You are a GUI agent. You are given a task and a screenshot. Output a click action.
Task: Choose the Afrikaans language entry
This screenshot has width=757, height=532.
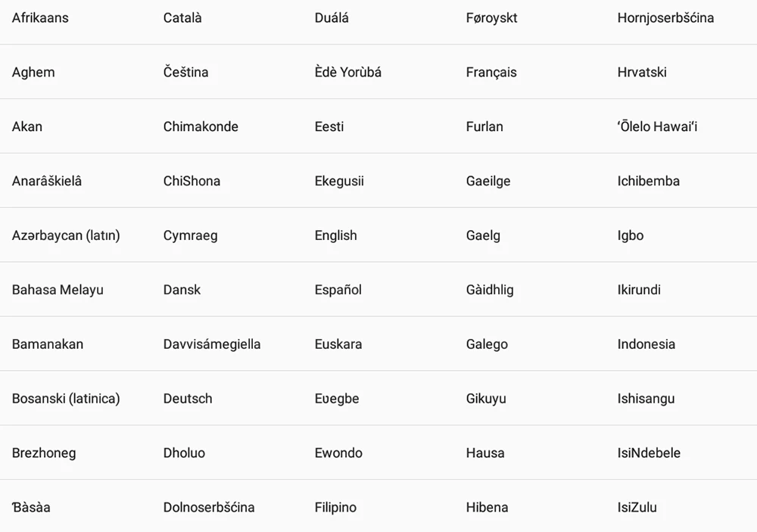pyautogui.click(x=40, y=18)
